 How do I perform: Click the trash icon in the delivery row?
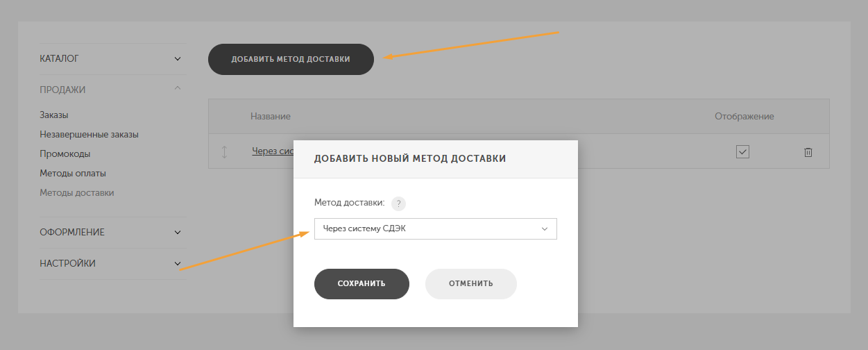coord(808,152)
